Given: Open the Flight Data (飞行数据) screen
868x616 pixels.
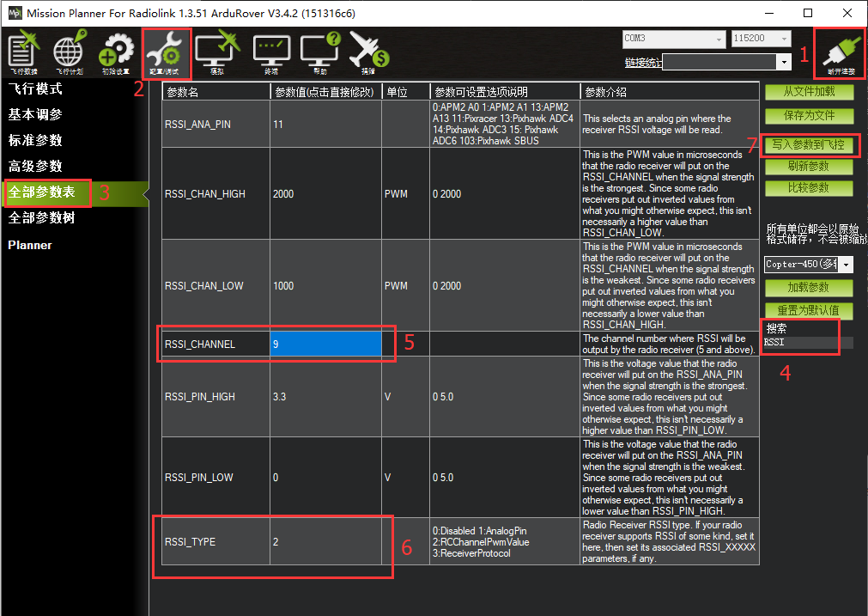Looking at the screenshot, I should pos(24,53).
